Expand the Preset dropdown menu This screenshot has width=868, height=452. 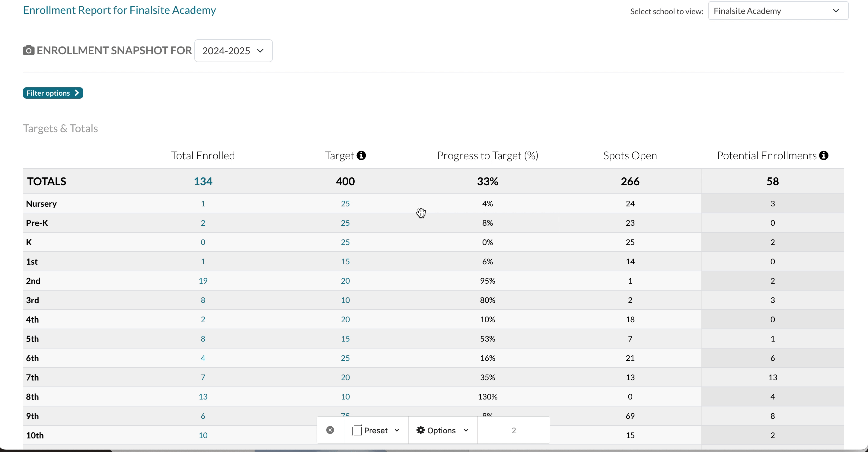397,431
